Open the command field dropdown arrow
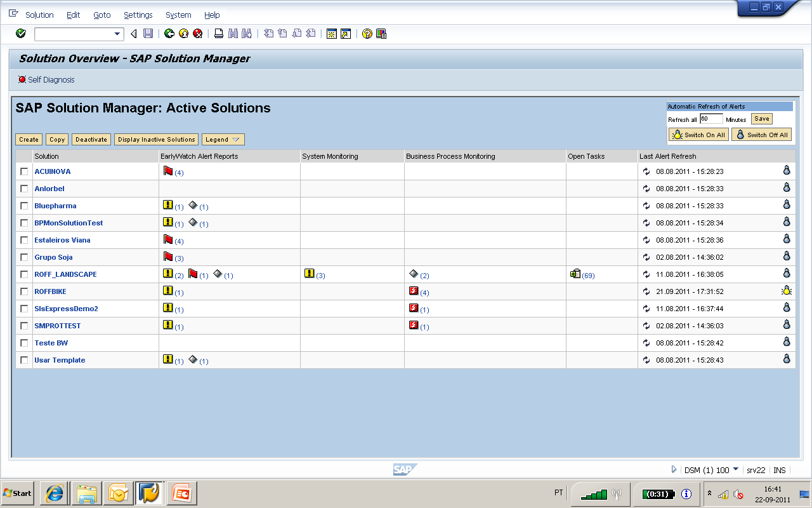Screen dimensions: 812x508 (117, 34)
